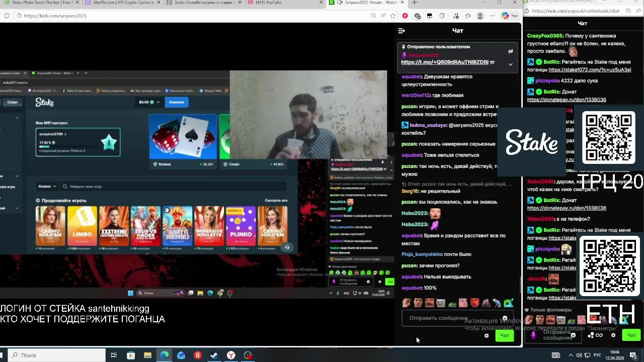Open File Explorer from taskbar
Screen dimensions: 644x362
147,355
